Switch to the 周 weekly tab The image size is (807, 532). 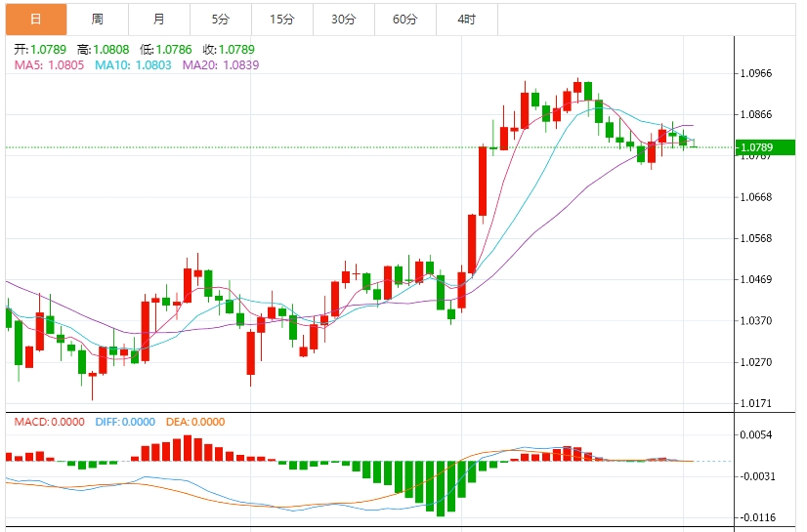point(98,20)
